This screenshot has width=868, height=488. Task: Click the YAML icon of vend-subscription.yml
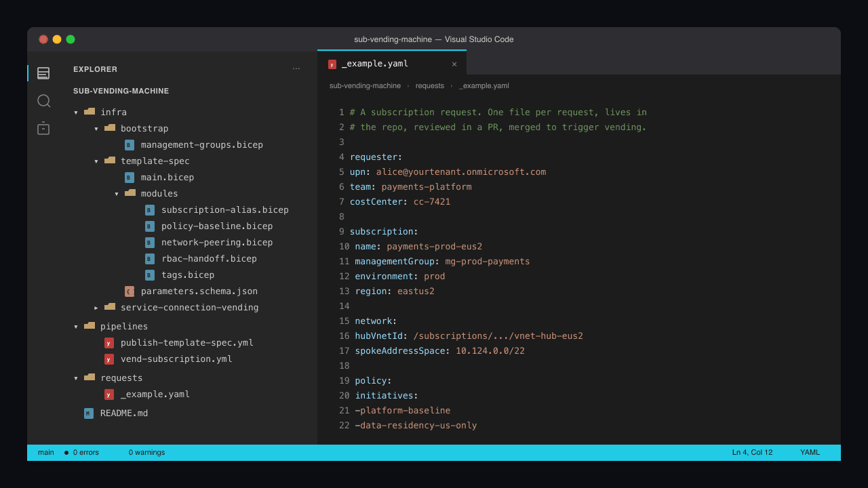click(109, 359)
